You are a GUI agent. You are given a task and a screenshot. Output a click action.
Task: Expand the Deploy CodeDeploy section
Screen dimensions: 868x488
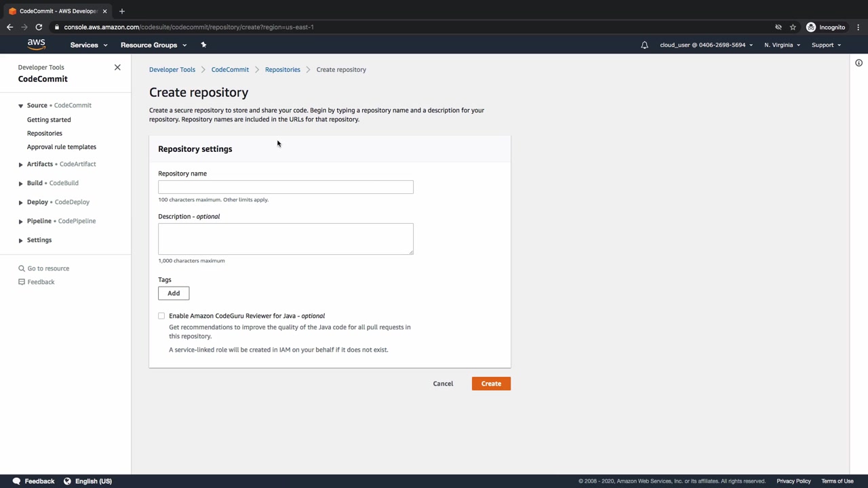pos(20,202)
